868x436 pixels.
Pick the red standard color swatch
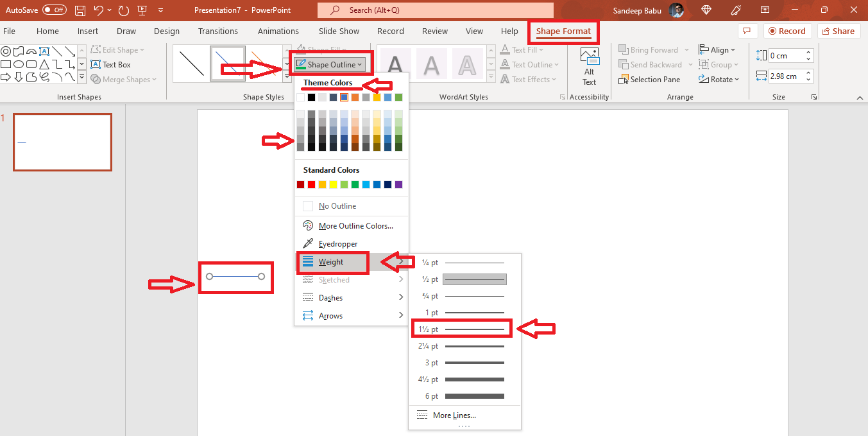[311, 185]
